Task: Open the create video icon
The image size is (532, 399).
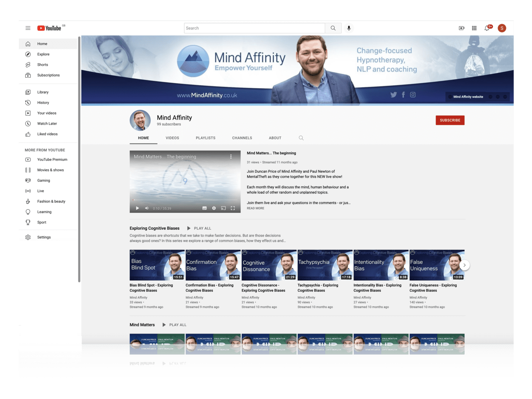Action: pos(461,28)
